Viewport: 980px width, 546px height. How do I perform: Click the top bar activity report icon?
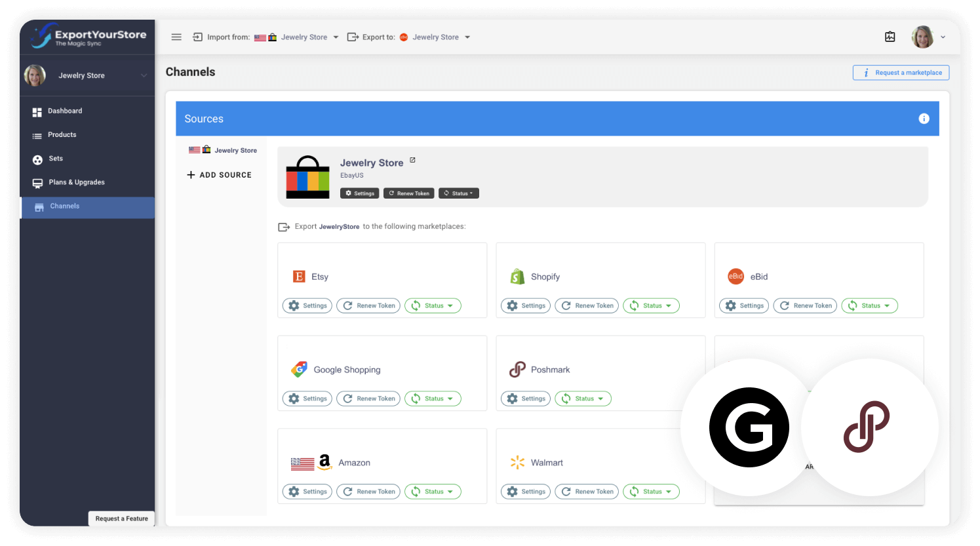click(x=890, y=37)
